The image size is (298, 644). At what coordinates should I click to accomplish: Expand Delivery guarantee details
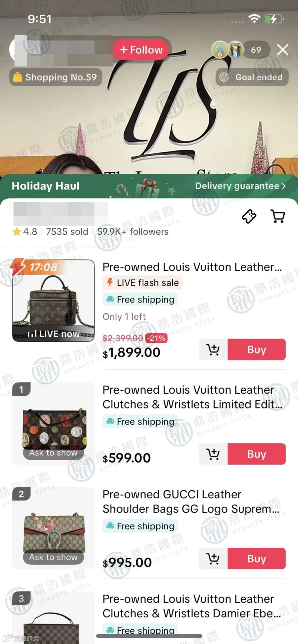[240, 186]
